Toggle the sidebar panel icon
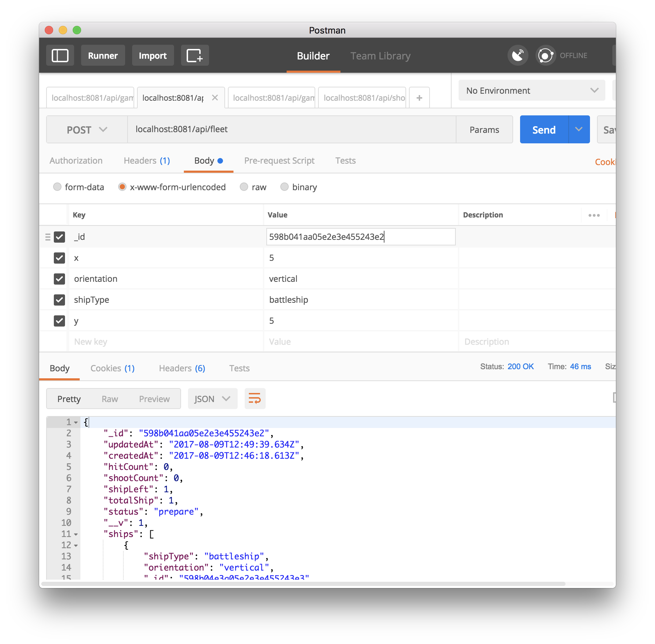The width and height of the screenshot is (655, 644). click(x=60, y=56)
